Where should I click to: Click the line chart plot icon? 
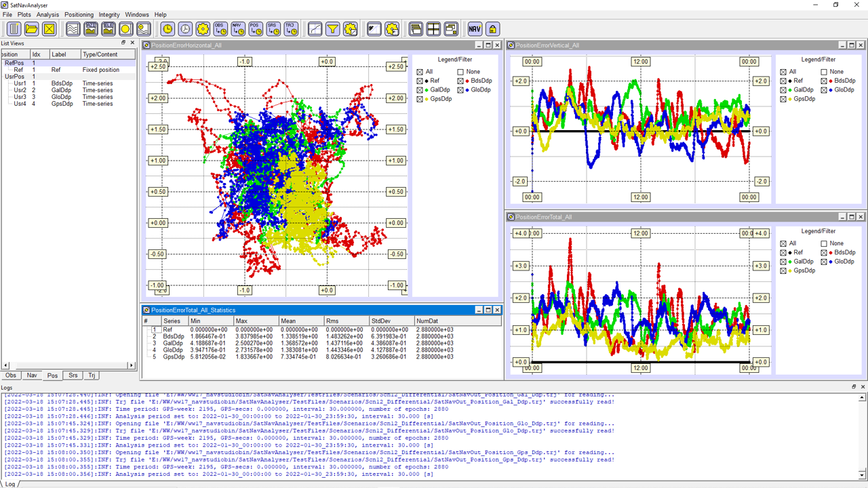pos(315,28)
